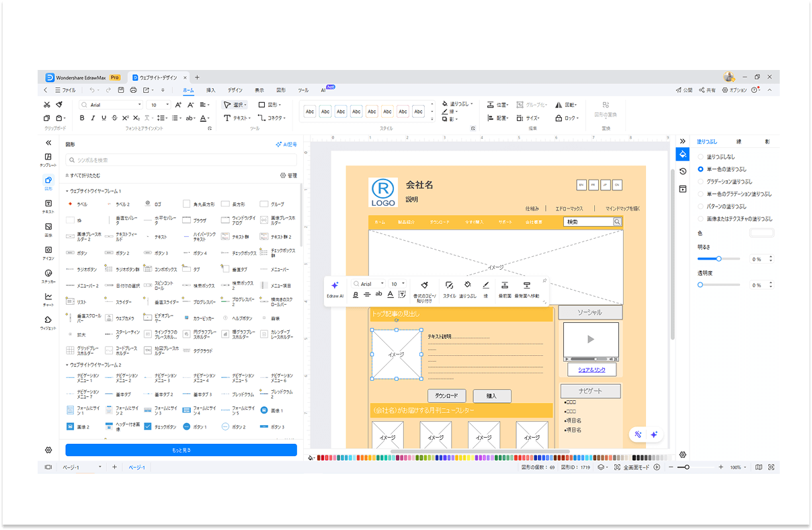
Task: Click the cut scissors icon
Action: (x=47, y=105)
